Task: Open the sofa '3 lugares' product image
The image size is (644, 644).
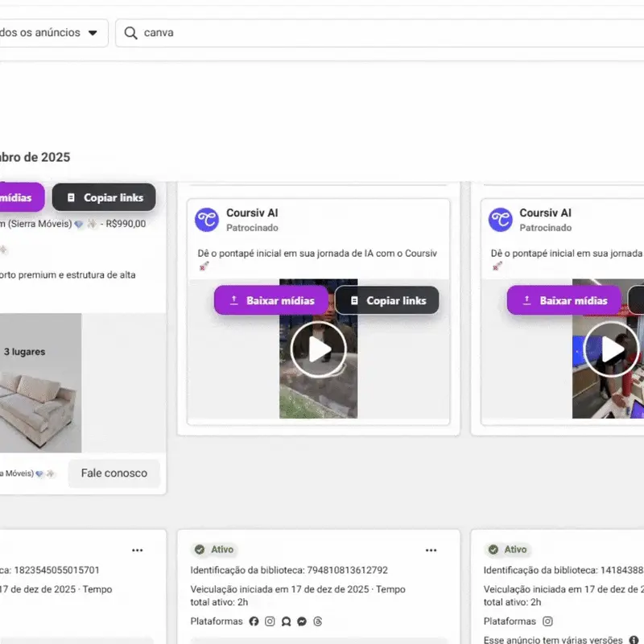Action: (x=40, y=383)
